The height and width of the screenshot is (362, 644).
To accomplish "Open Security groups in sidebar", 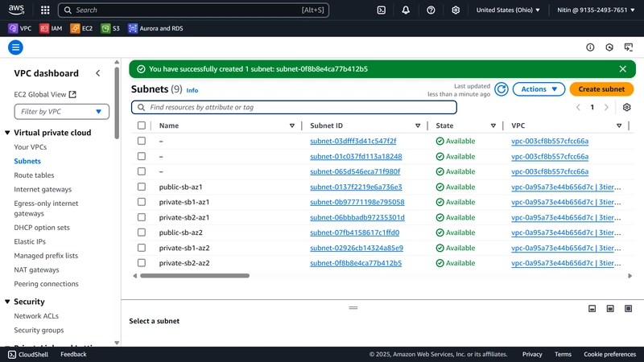I will pos(39,330).
